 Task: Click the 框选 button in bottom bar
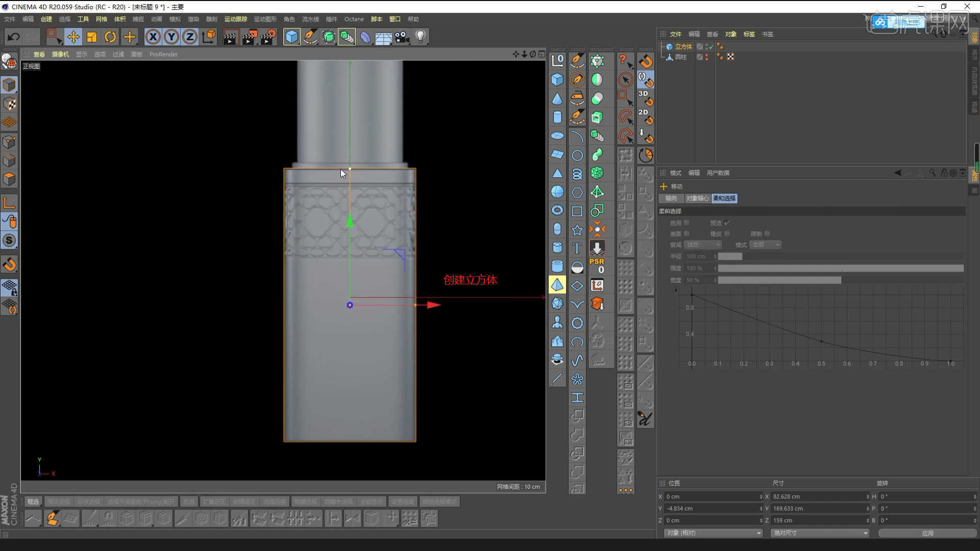pyautogui.click(x=33, y=502)
